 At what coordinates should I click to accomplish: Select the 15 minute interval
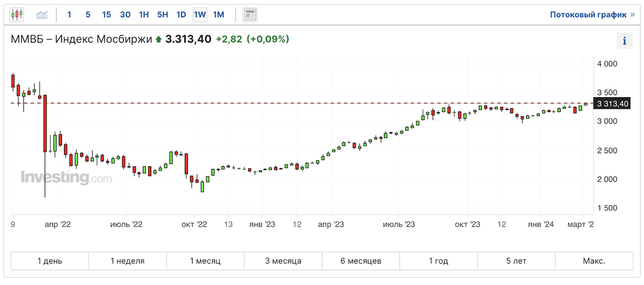(107, 14)
